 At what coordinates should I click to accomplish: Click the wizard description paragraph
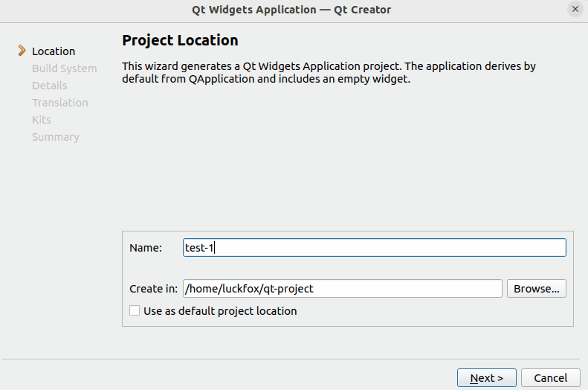coord(329,72)
